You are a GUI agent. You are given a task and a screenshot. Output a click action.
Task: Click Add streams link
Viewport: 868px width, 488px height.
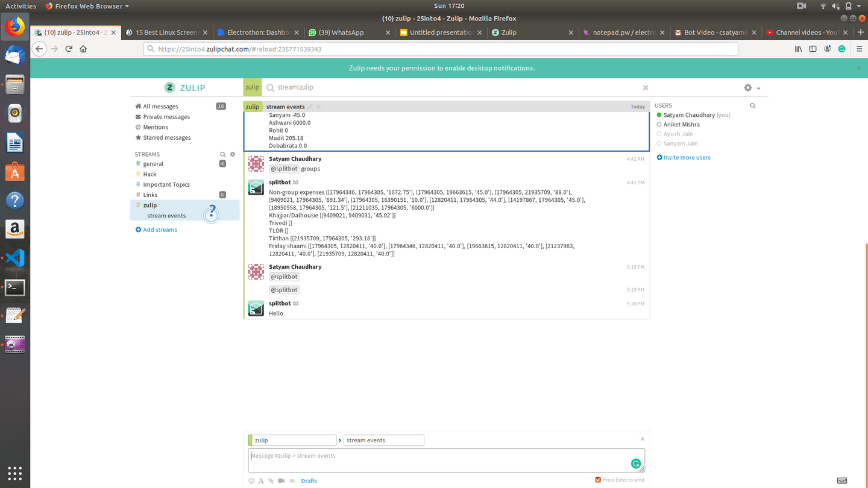coord(157,230)
